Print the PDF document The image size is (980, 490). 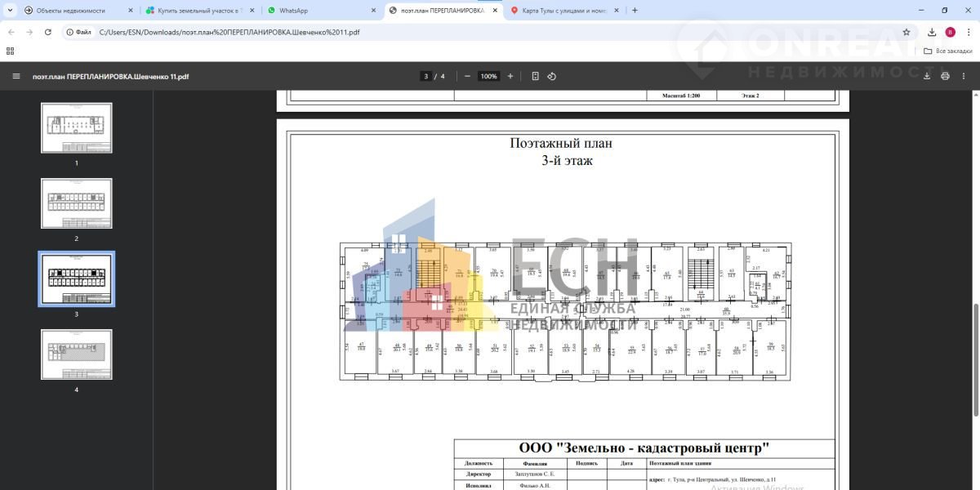click(x=945, y=76)
